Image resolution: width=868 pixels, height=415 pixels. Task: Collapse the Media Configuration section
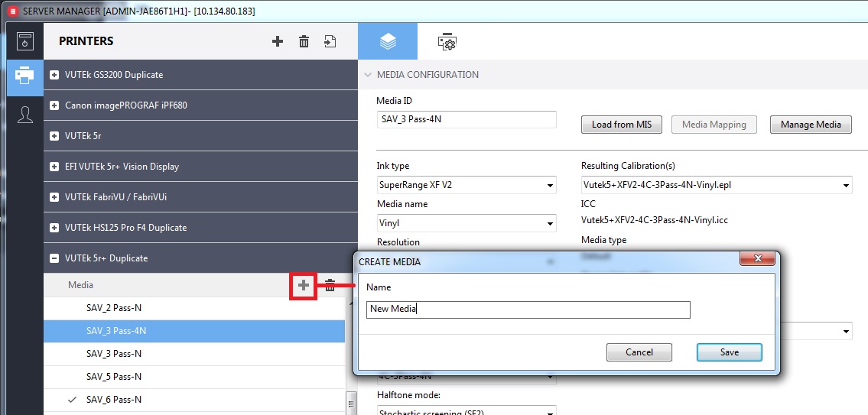[368, 75]
